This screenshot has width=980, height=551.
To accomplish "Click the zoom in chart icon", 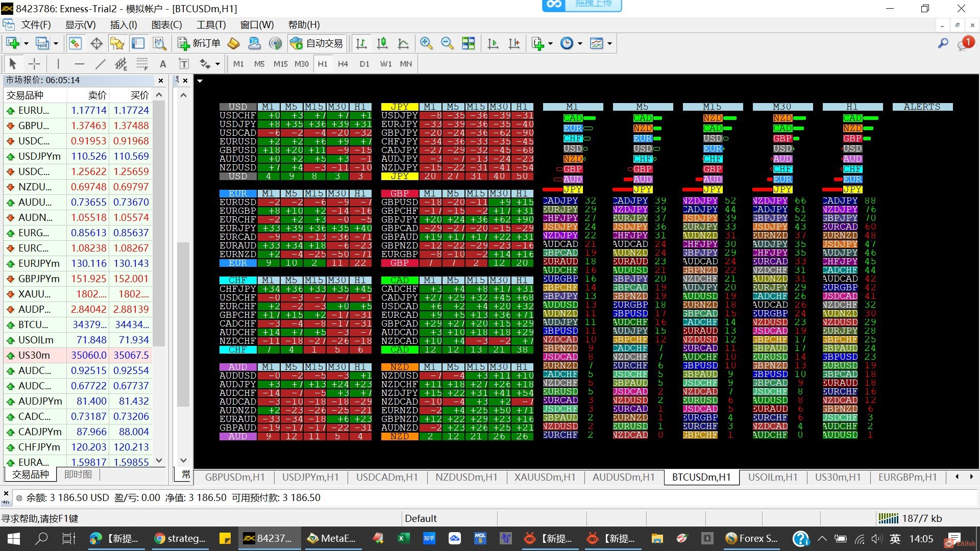I will click(426, 43).
